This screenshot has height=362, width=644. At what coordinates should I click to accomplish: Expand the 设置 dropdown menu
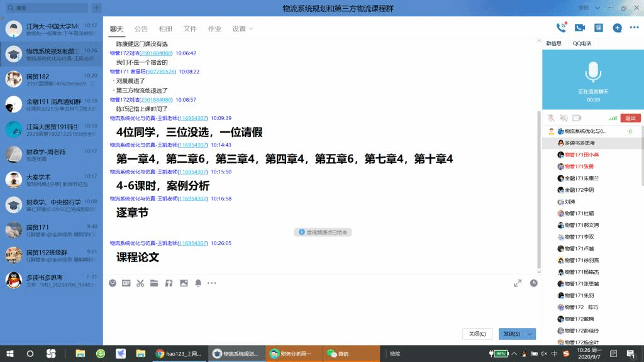click(x=243, y=29)
